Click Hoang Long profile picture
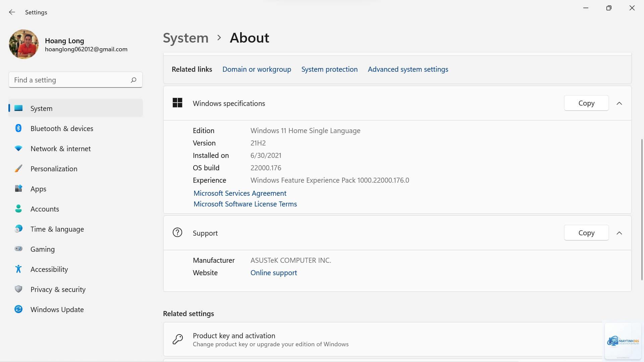This screenshot has width=644, height=362. (x=24, y=44)
